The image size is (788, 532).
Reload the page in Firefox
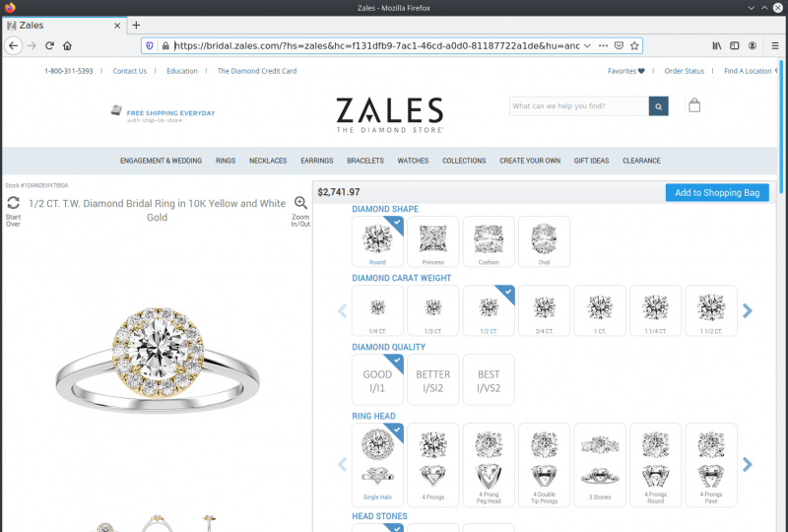point(49,45)
